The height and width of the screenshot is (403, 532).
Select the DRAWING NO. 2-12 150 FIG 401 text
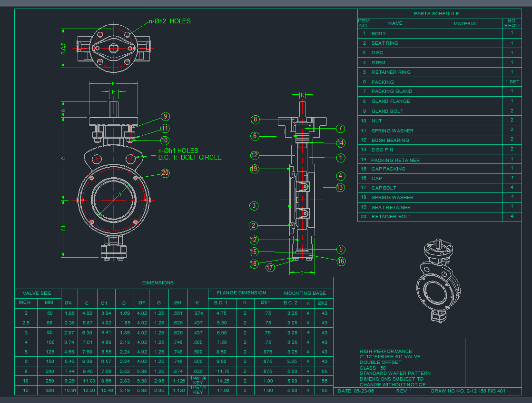click(x=468, y=391)
